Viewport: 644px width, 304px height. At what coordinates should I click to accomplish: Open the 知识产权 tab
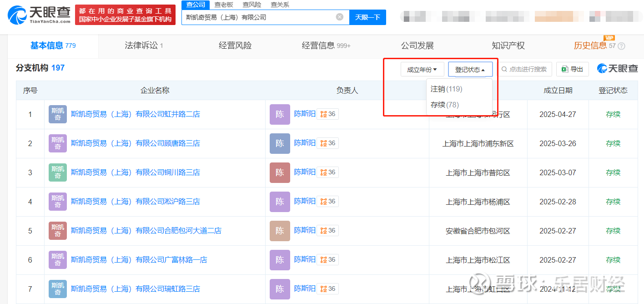(x=508, y=46)
